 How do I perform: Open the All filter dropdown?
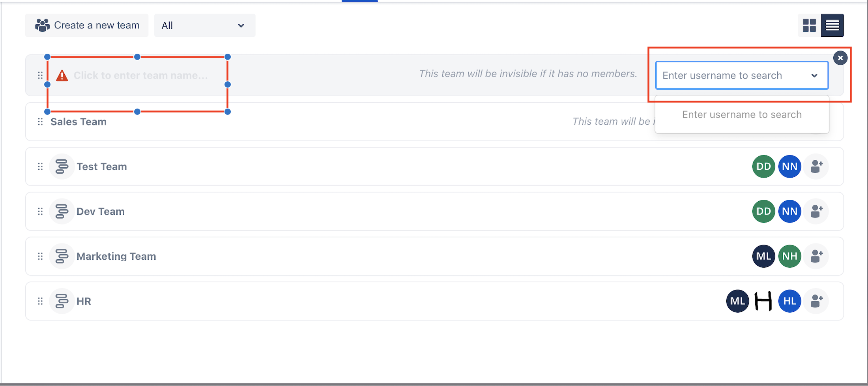205,25
